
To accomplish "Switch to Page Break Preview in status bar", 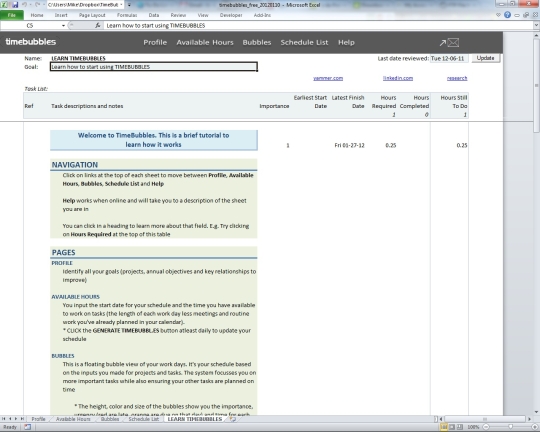I will 460,427.
